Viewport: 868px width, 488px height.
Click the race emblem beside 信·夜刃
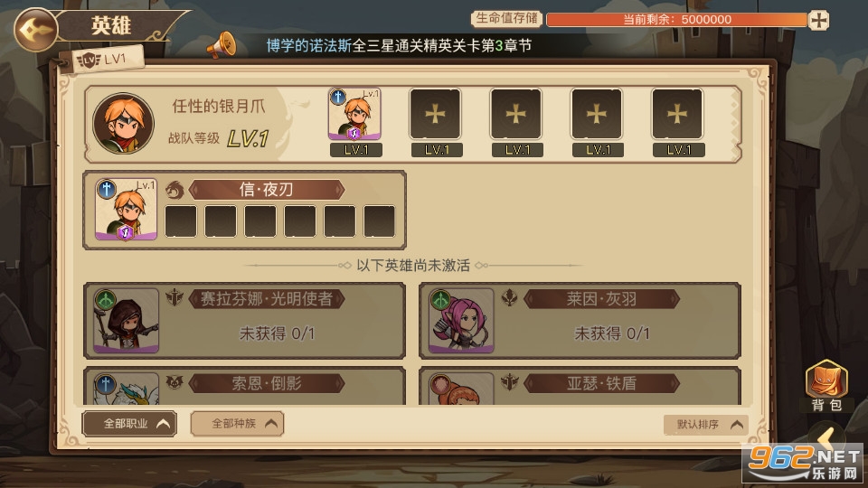pos(175,190)
